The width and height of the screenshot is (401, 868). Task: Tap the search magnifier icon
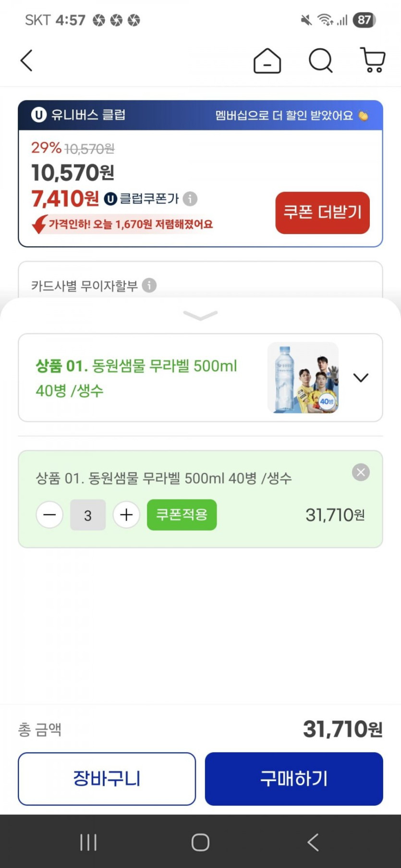click(x=320, y=61)
